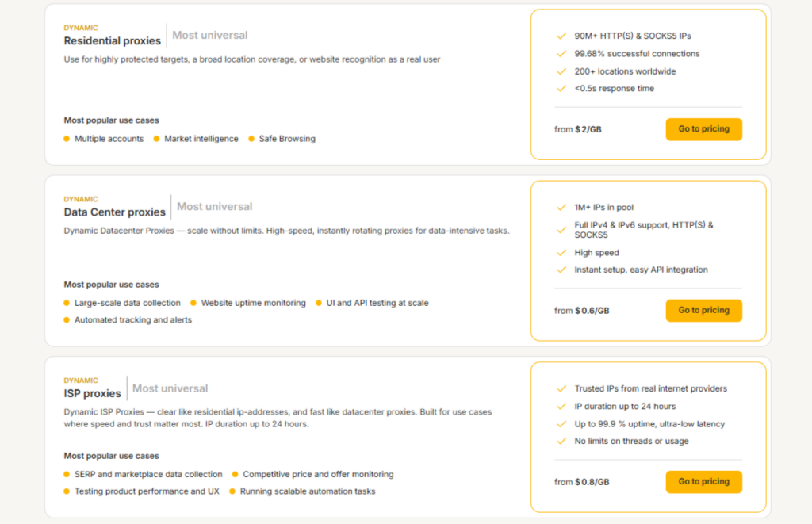The width and height of the screenshot is (812, 524).
Task: Click yellow bullet beside Website uptime monitoring
Action: pyautogui.click(x=193, y=303)
